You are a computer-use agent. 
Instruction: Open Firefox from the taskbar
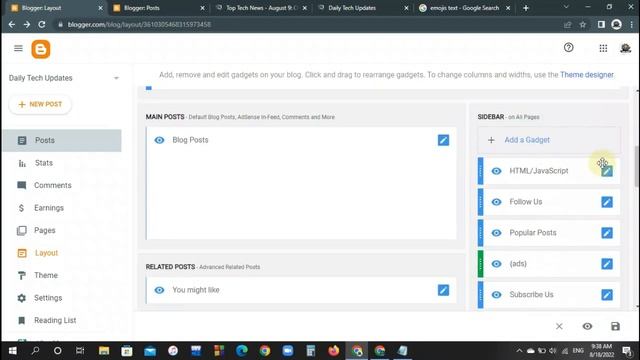tap(333, 351)
